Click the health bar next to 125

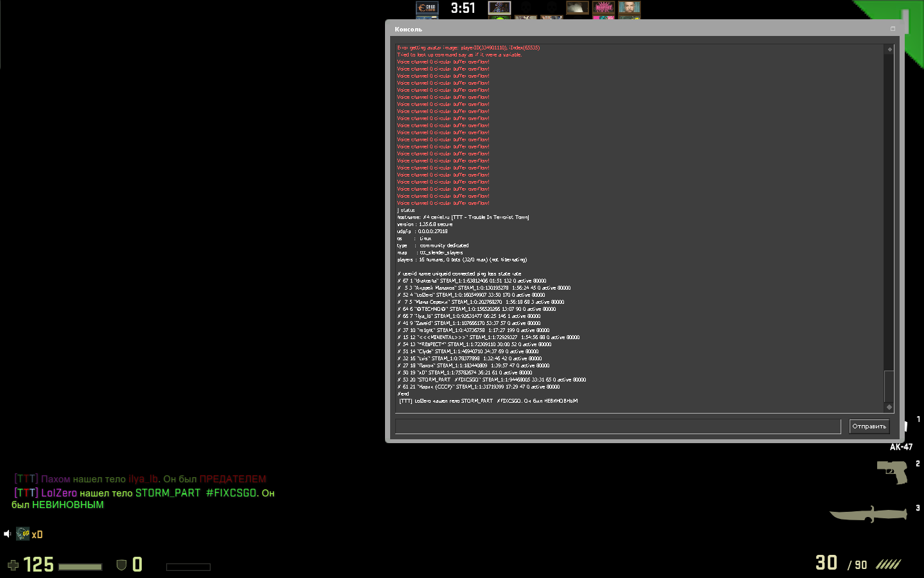(x=80, y=566)
